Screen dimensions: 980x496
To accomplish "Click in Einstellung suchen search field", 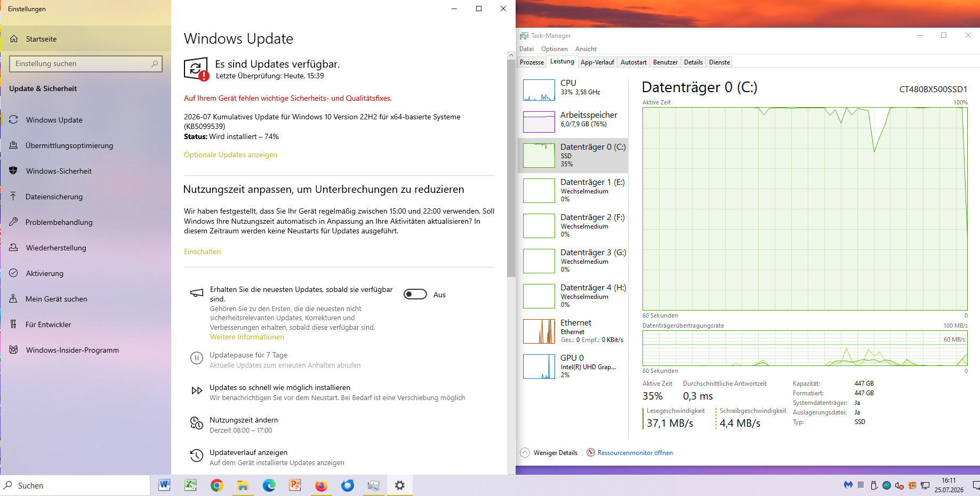I will click(86, 63).
